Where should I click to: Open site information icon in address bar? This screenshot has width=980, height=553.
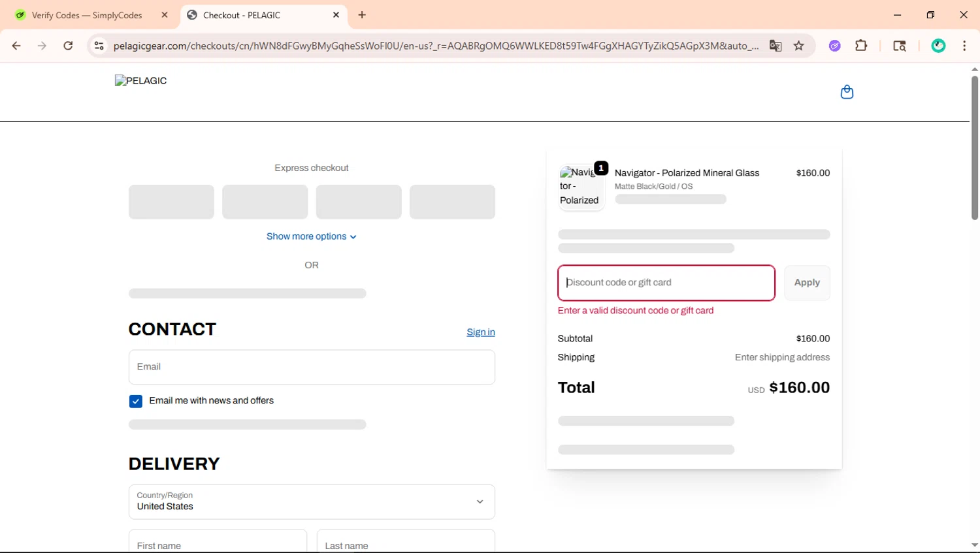pyautogui.click(x=99, y=46)
